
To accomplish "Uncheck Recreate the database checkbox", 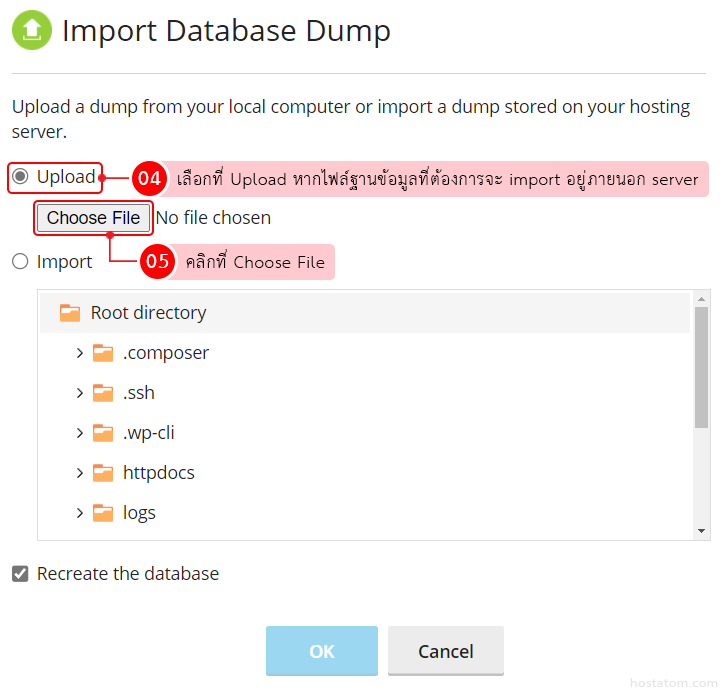I will (x=20, y=574).
